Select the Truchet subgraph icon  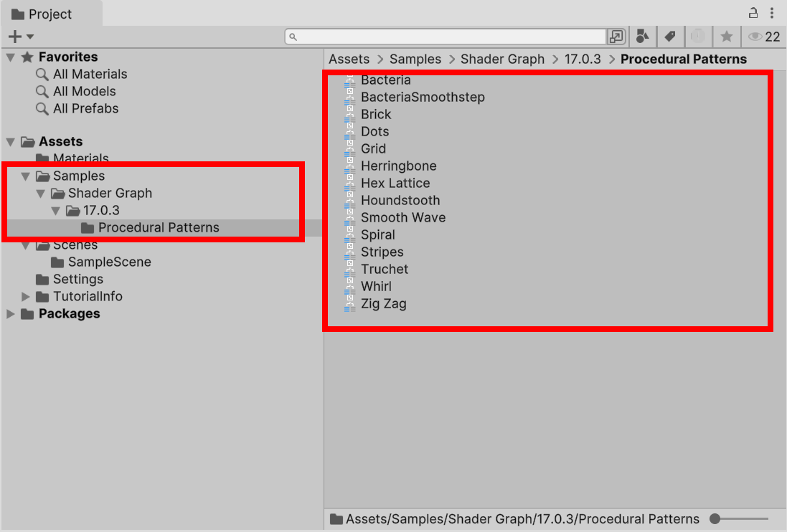[350, 270]
